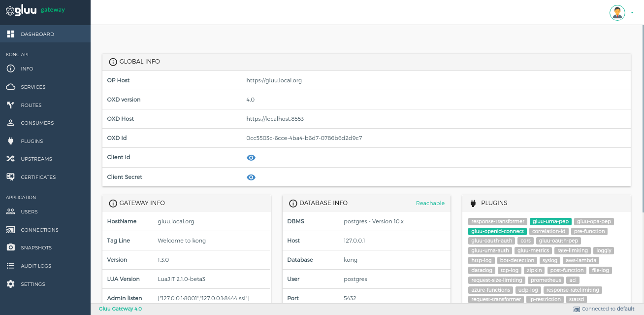Click the gluu-openid-connect plugin tag
The height and width of the screenshot is (315, 644).
click(x=497, y=231)
